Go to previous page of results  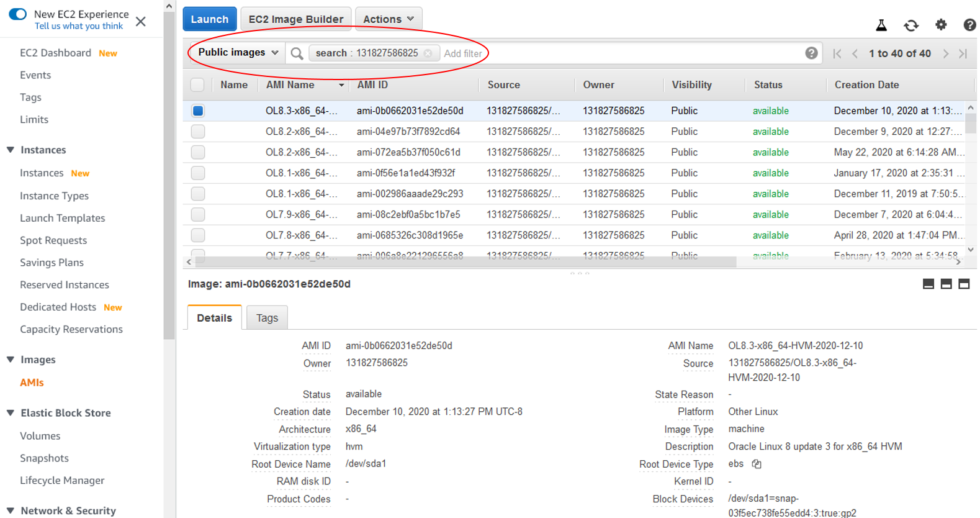tap(855, 53)
